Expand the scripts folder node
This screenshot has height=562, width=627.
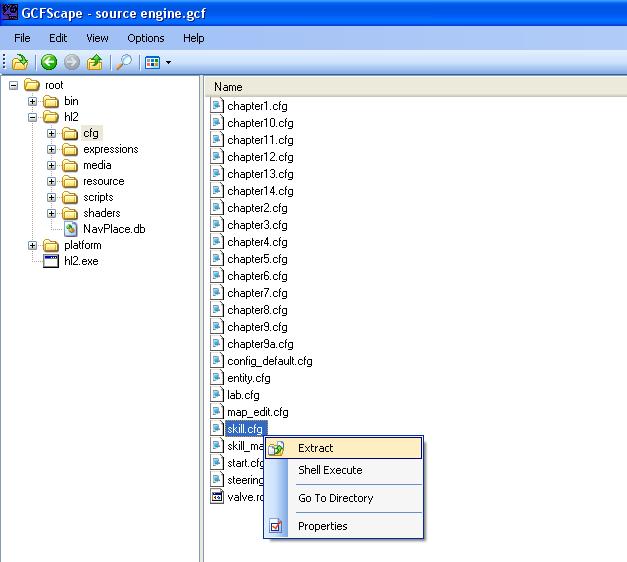(x=52, y=197)
